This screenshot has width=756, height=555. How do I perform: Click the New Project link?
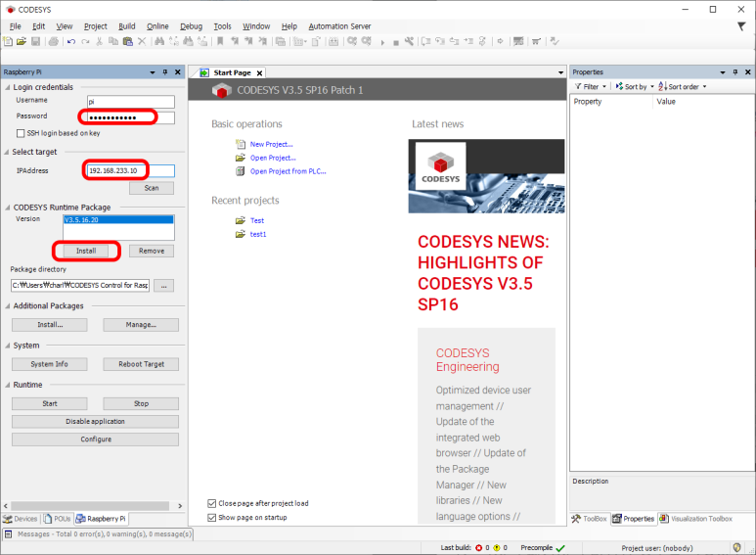pyautogui.click(x=271, y=144)
